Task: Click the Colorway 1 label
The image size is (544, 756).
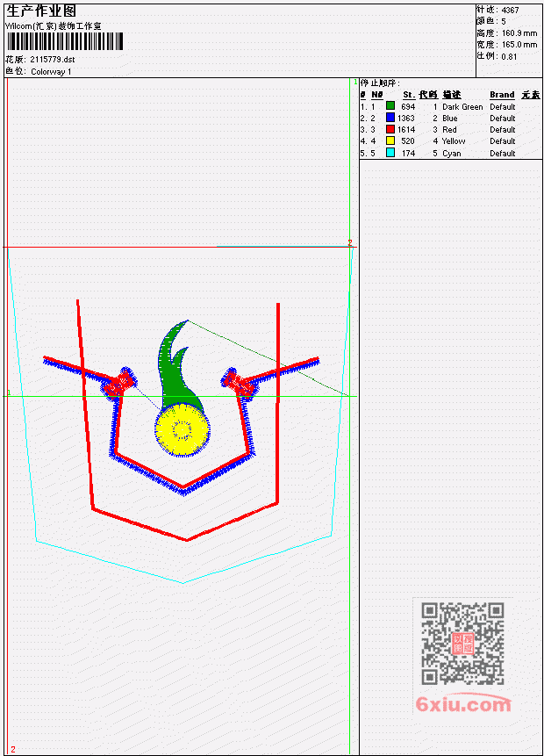Action: point(51,72)
